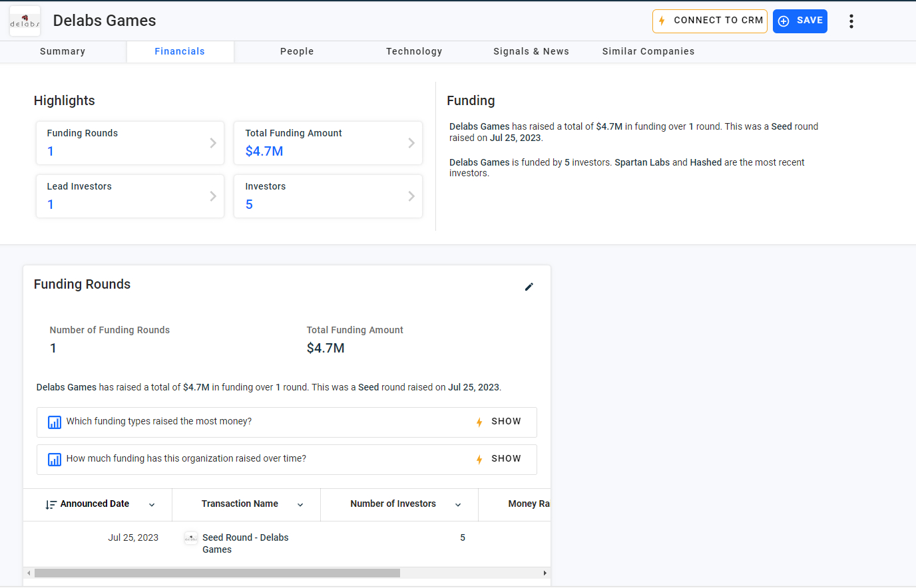
Task: Click chevron arrow on Lead Investors card
Action: (x=213, y=196)
